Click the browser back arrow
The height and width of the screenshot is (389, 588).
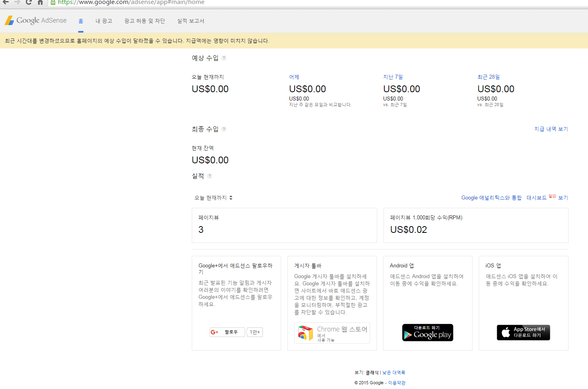coord(6,2)
